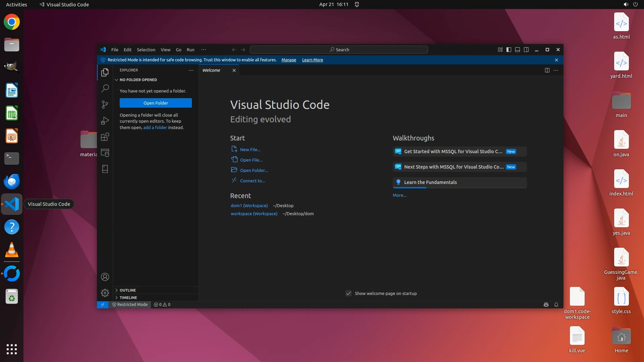Toggle Primary Side Bar layout button

(509, 50)
